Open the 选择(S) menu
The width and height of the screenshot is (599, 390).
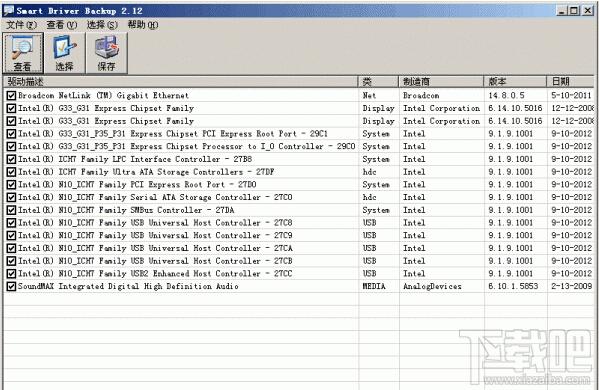[x=102, y=25]
